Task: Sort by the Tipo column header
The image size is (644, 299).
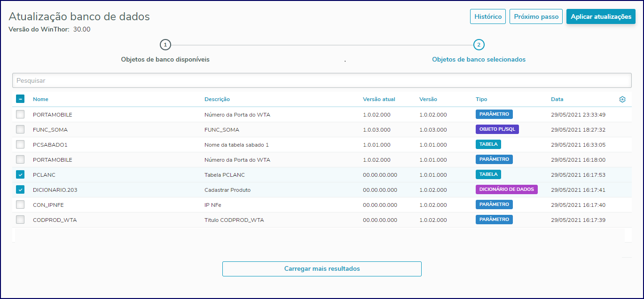Action: pos(481,99)
